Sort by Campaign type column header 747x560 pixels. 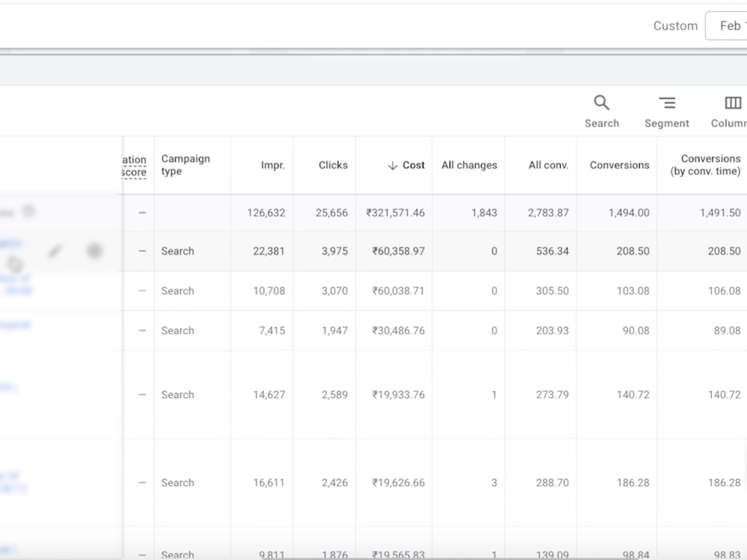tap(185, 165)
